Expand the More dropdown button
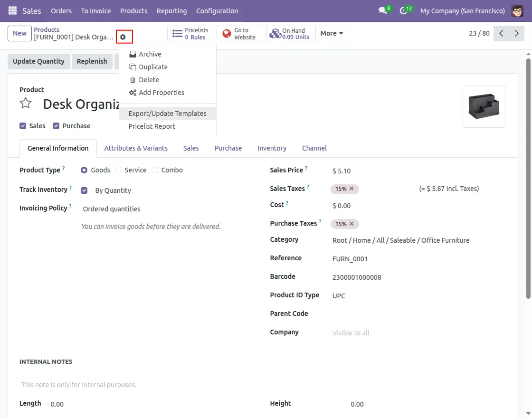Image resolution: width=532 pixels, height=418 pixels. click(x=331, y=33)
